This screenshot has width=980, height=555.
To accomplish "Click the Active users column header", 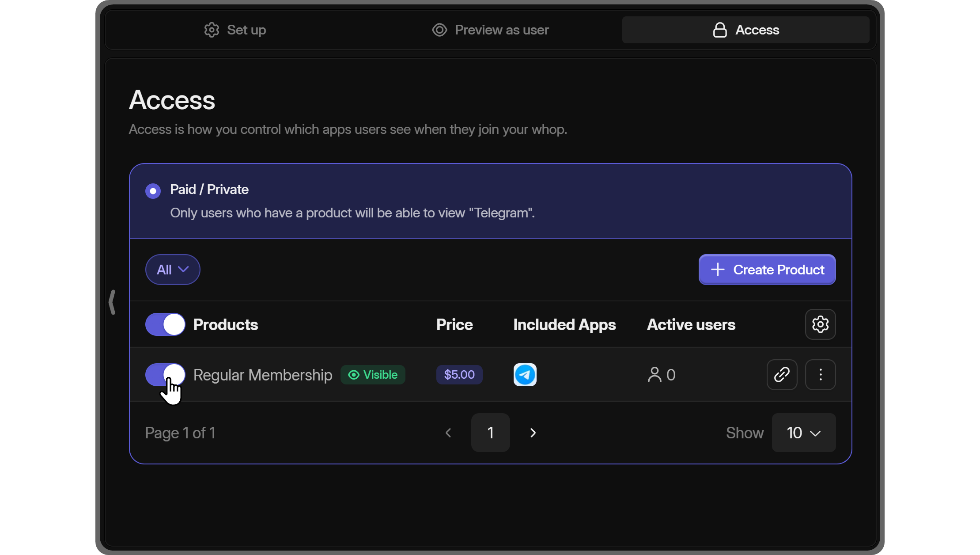I will [x=691, y=324].
